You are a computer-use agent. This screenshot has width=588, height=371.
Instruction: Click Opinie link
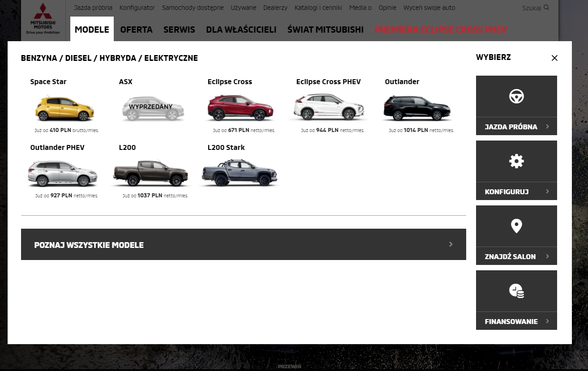(x=387, y=8)
